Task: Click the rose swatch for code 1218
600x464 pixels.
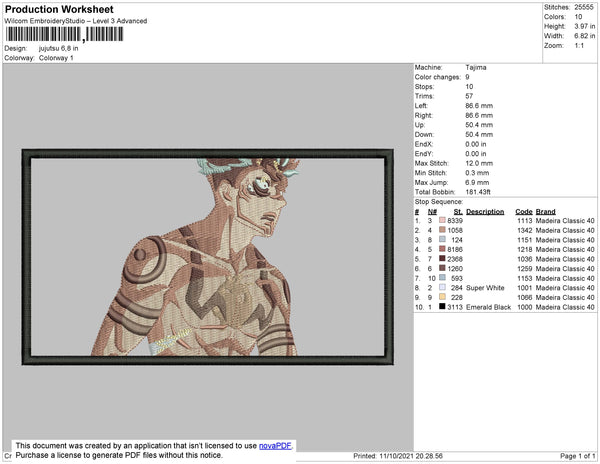Action: pyautogui.click(x=442, y=249)
